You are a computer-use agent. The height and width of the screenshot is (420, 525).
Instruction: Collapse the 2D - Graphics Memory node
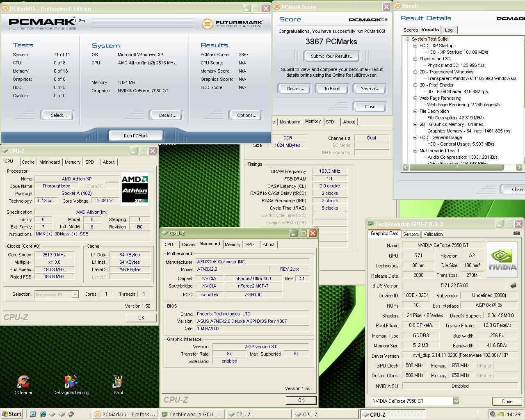click(x=415, y=124)
